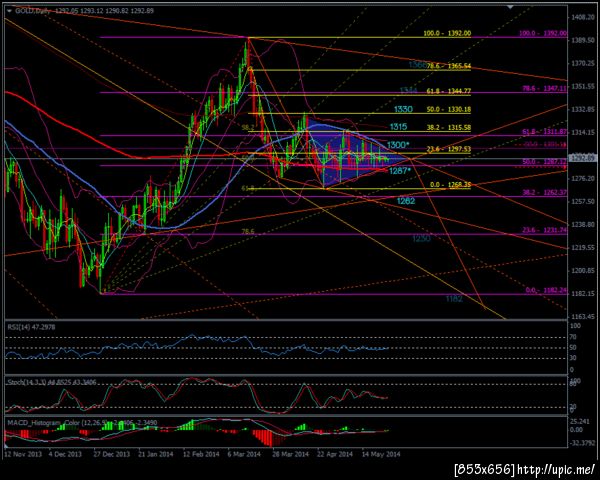This screenshot has width=600, height=480.
Task: Click the 27 Dec 2013 date label
Action: coord(111,454)
